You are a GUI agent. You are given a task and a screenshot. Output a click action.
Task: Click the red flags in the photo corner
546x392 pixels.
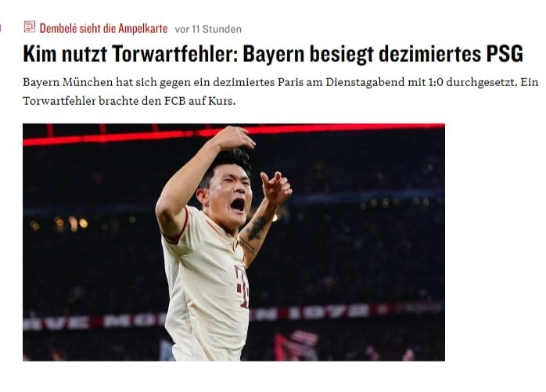[x=296, y=345]
